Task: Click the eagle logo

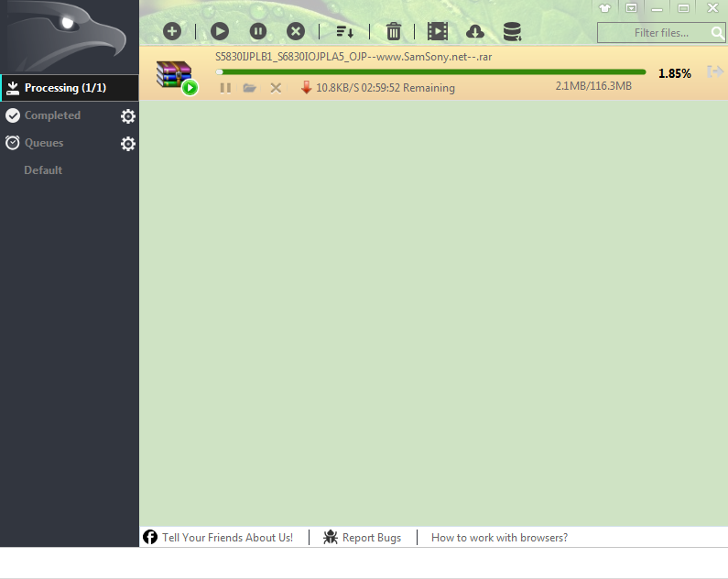Action: (69, 37)
